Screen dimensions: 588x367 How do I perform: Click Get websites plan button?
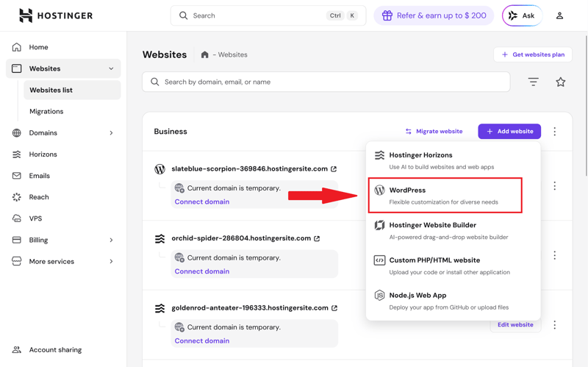coord(533,54)
